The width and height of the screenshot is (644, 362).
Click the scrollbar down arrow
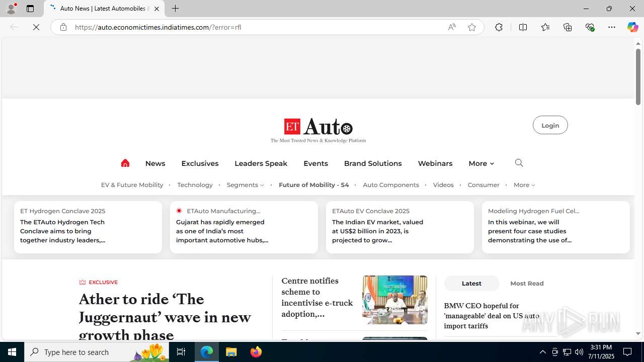tap(638, 334)
